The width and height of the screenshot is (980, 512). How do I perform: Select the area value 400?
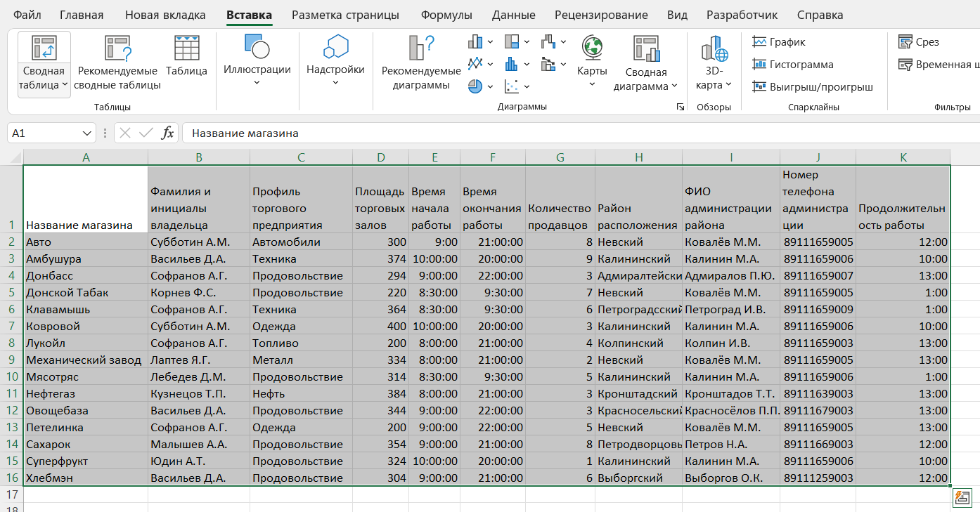[380, 326]
